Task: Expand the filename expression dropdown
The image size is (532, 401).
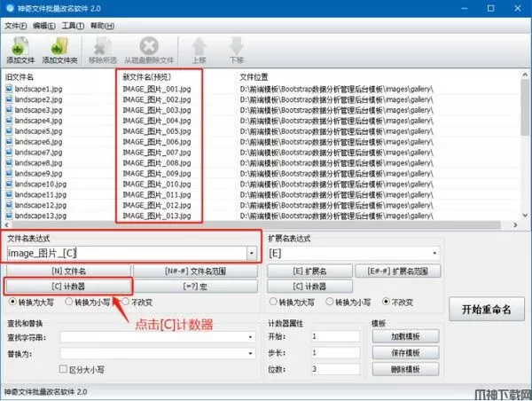Action: pyautogui.click(x=252, y=253)
